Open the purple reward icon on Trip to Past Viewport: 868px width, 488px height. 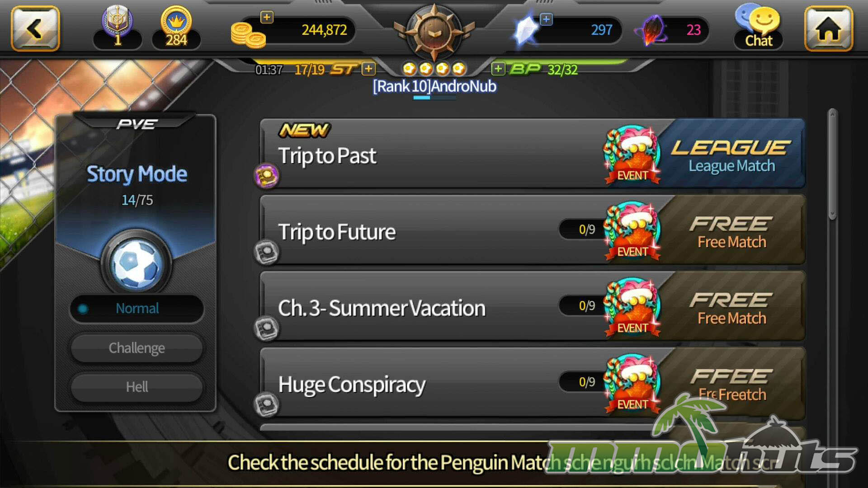click(x=266, y=176)
